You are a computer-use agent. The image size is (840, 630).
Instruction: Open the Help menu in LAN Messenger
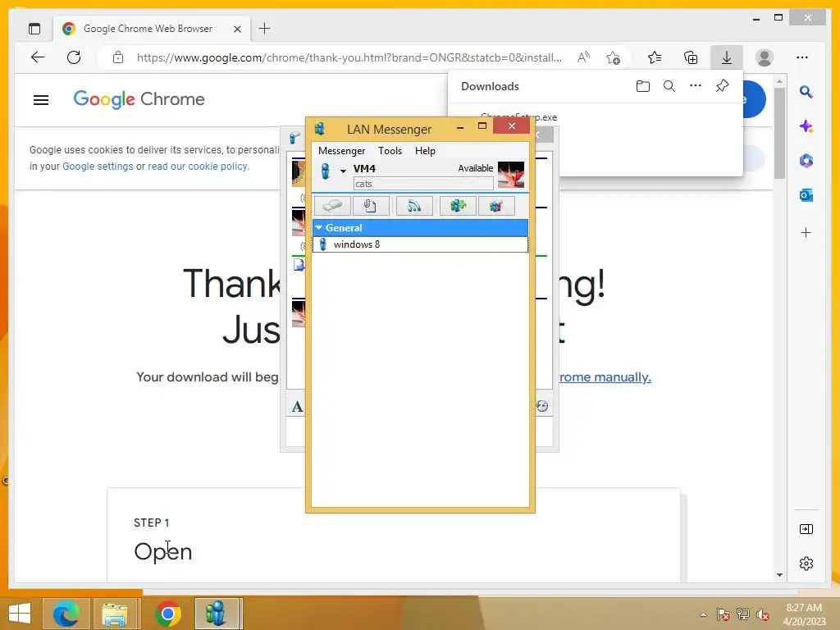point(425,151)
